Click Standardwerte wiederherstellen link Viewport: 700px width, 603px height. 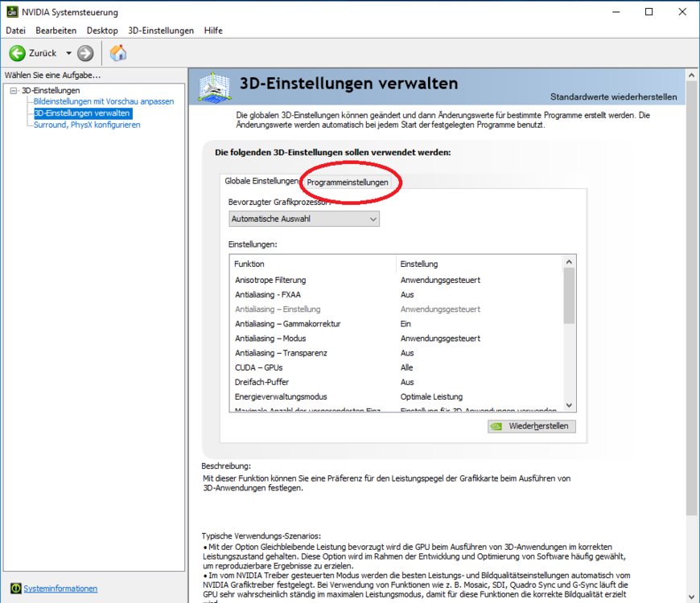[613, 97]
